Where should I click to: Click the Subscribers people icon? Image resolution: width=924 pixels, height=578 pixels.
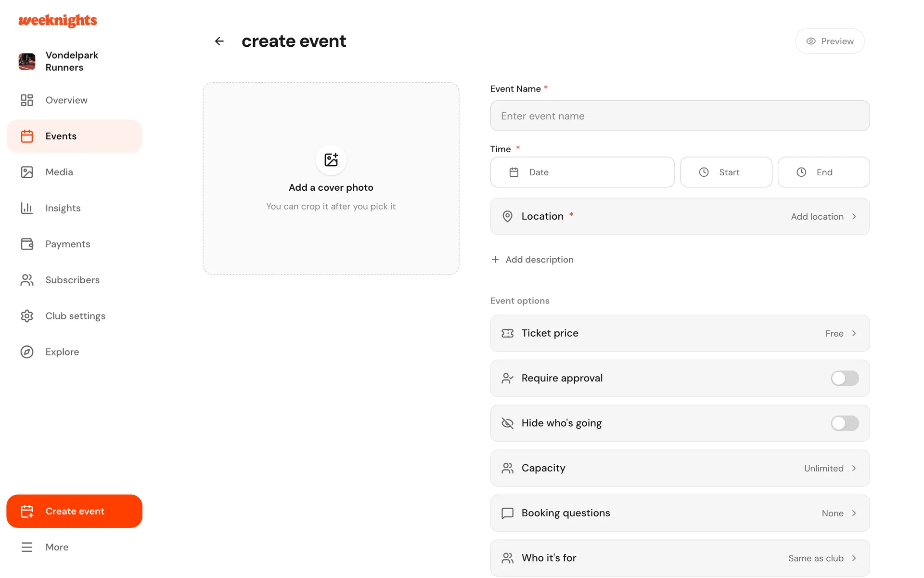point(27,280)
